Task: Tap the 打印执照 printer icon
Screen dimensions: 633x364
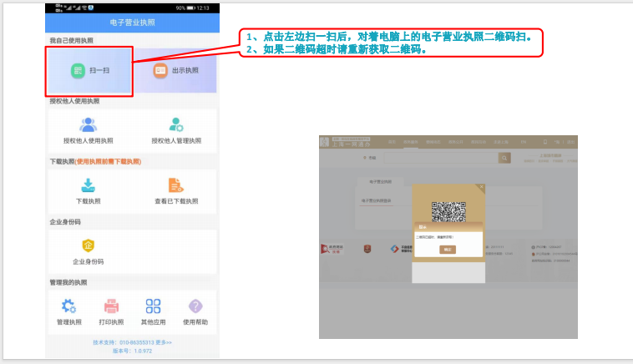Action: pyautogui.click(x=111, y=306)
